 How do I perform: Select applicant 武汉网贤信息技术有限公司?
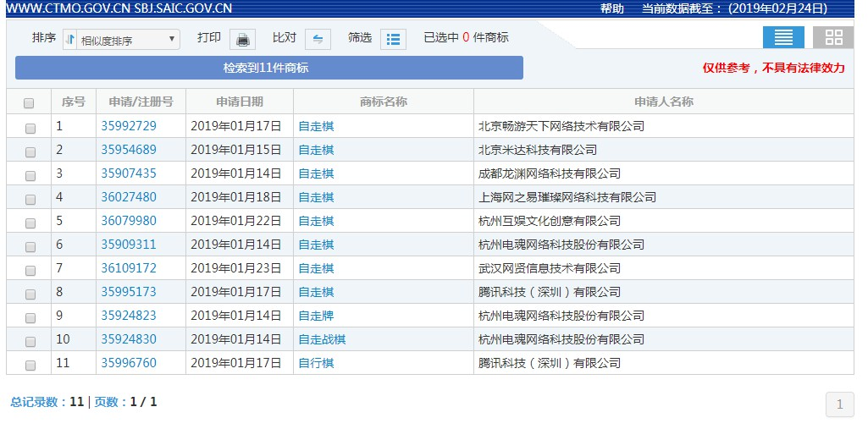[550, 268]
